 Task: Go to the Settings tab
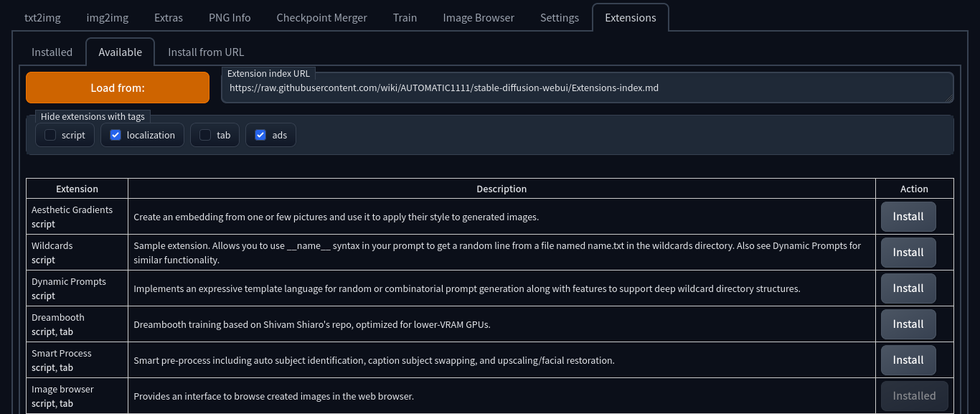click(560, 17)
